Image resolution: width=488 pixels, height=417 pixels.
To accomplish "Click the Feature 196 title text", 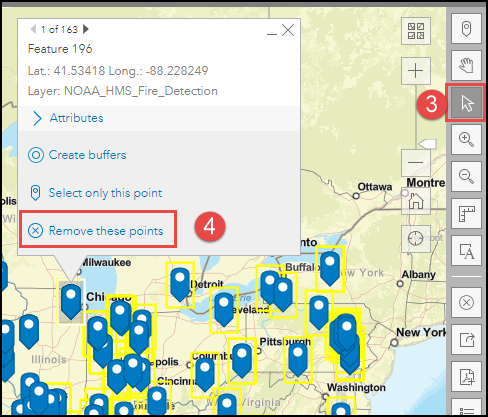I will tap(60, 49).
